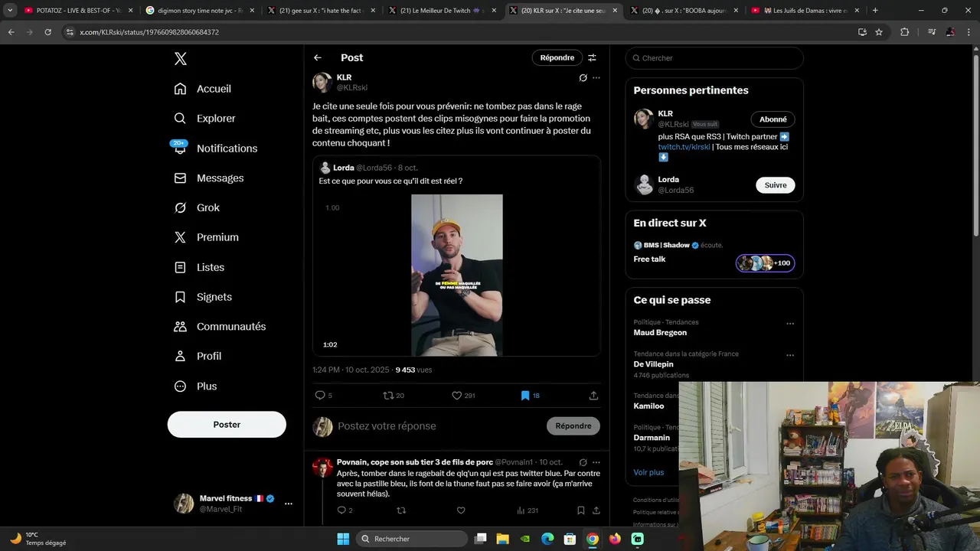Screen dimensions: 980x551
Task: Follow Lorda with the Suivre button
Action: 776,185
